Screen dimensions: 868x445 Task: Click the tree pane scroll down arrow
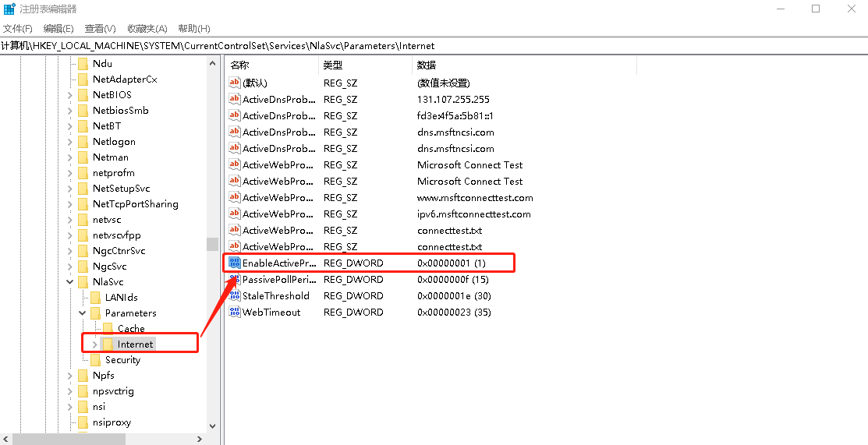tap(213, 426)
